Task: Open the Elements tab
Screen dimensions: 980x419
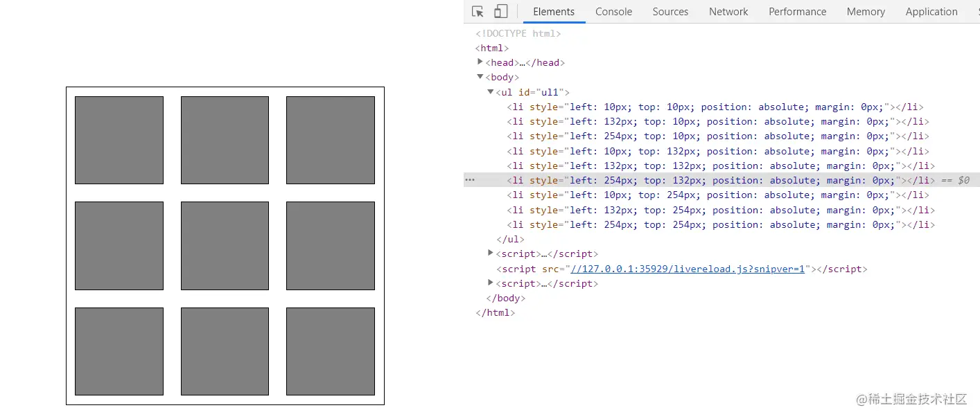Action: coord(554,12)
